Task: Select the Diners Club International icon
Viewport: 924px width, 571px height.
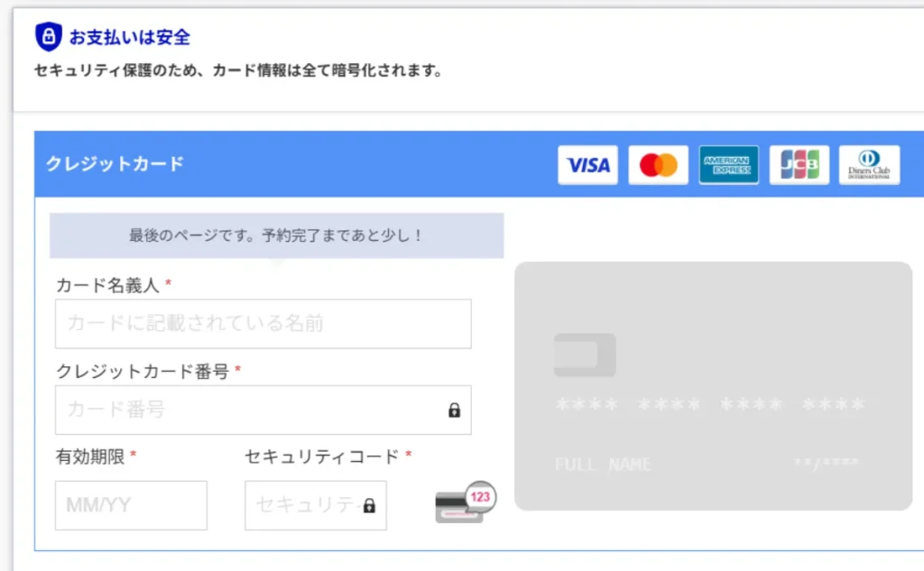Action: point(869,164)
